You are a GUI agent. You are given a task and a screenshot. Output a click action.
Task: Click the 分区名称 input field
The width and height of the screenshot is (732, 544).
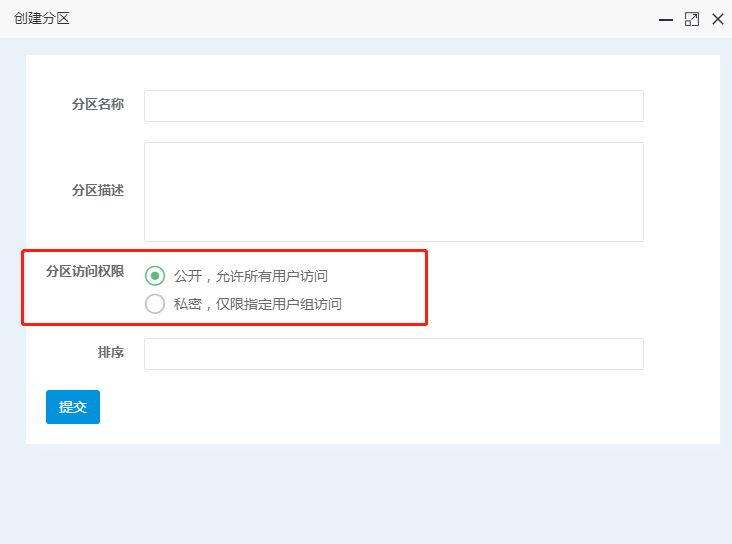394,106
